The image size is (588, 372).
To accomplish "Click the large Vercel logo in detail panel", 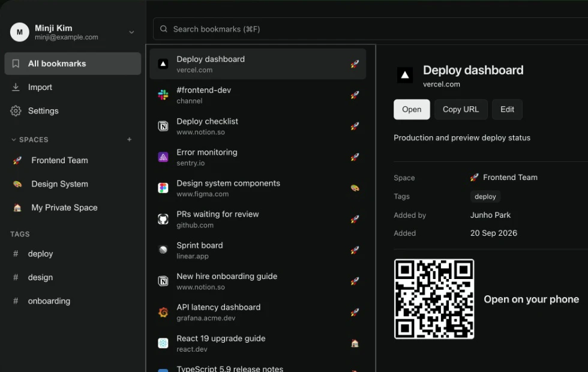I will (405, 75).
